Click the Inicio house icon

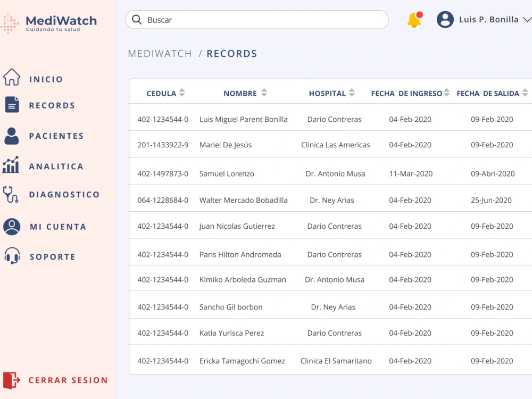click(12, 77)
